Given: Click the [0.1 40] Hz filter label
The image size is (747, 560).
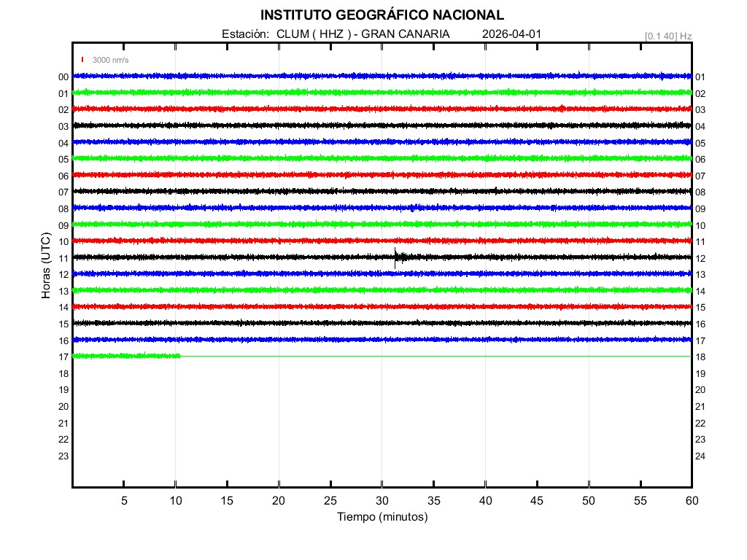Looking at the screenshot, I should coord(667,36).
